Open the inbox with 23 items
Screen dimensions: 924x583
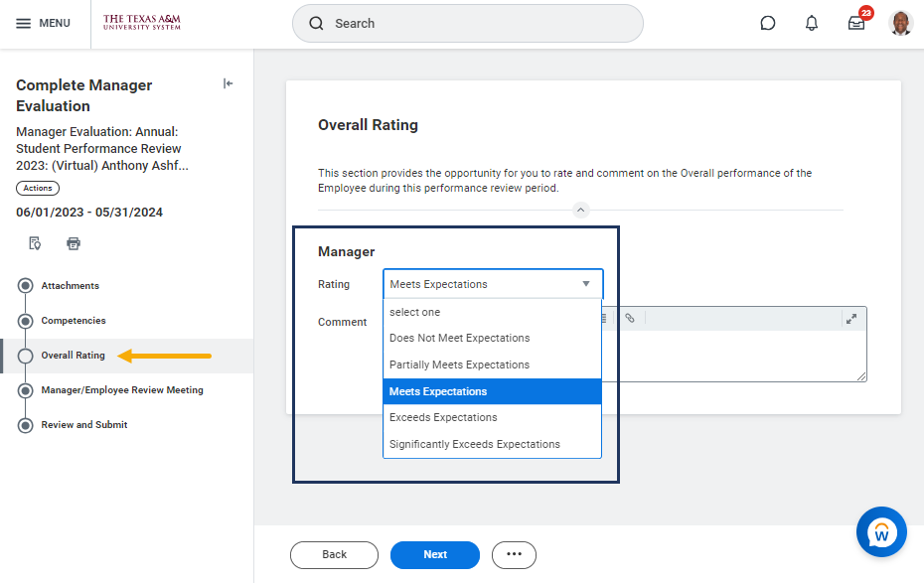coord(855,23)
